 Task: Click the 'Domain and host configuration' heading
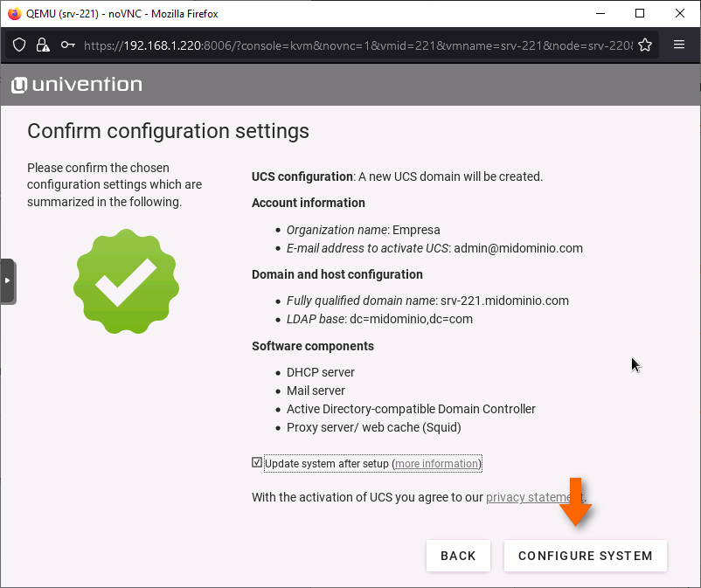pyautogui.click(x=337, y=274)
